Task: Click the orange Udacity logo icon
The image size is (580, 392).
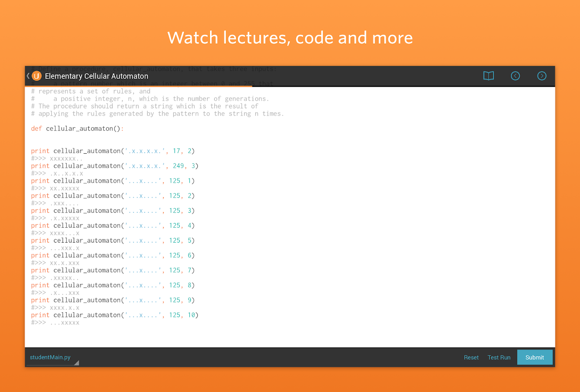Action: coord(37,76)
